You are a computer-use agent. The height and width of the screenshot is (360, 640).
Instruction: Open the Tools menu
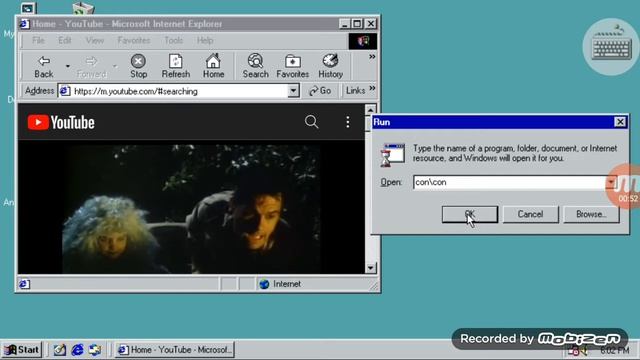(173, 40)
